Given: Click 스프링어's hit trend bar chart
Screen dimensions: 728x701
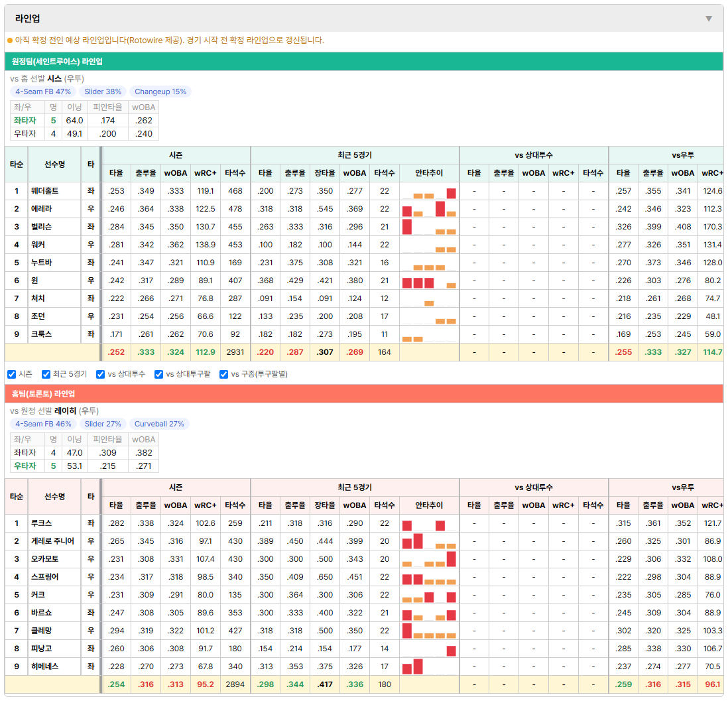Looking at the screenshot, I should tap(429, 578).
